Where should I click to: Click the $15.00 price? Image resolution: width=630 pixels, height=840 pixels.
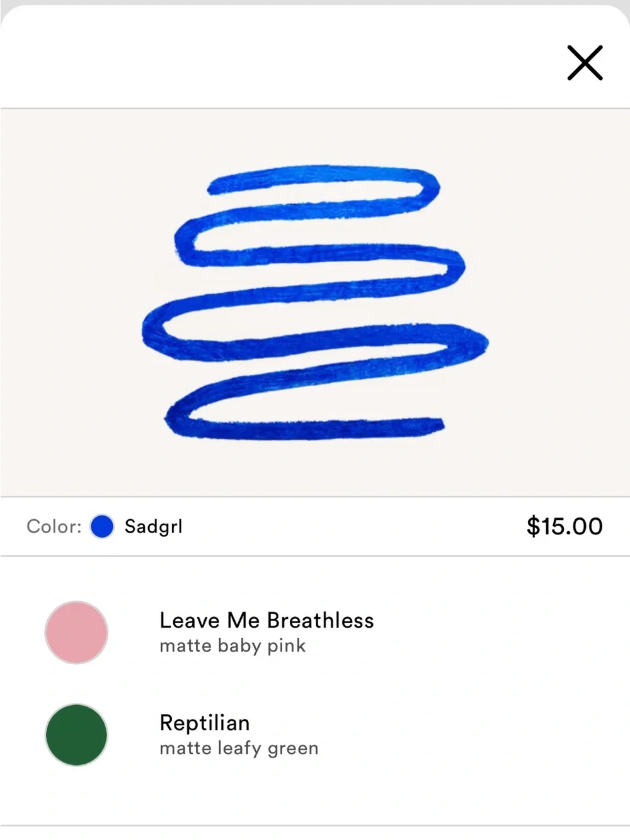(x=564, y=526)
